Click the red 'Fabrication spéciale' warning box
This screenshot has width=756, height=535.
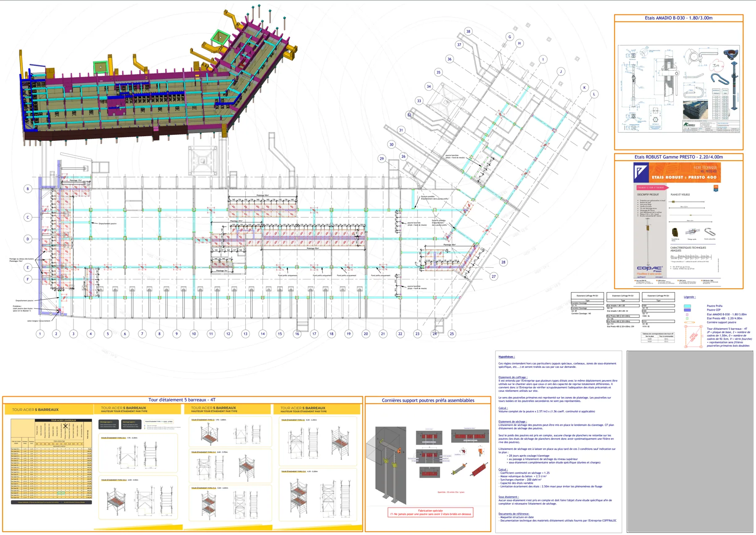430,512
